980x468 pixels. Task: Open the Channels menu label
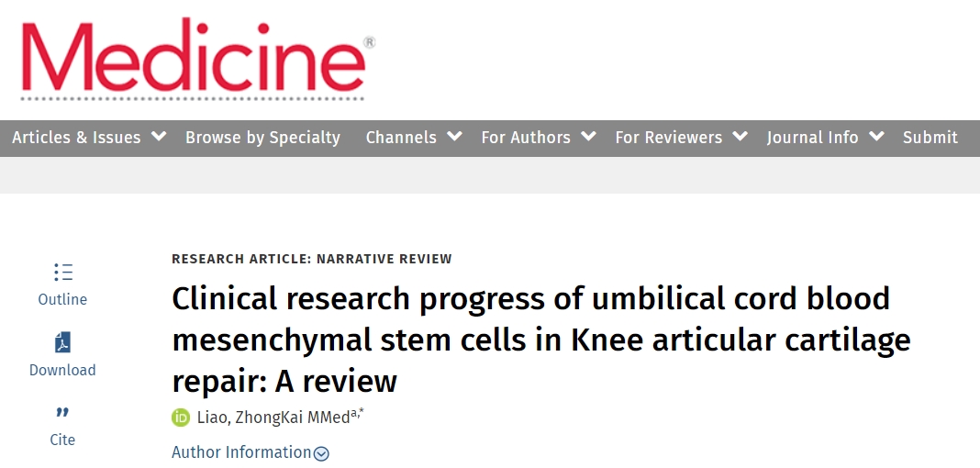[401, 138]
